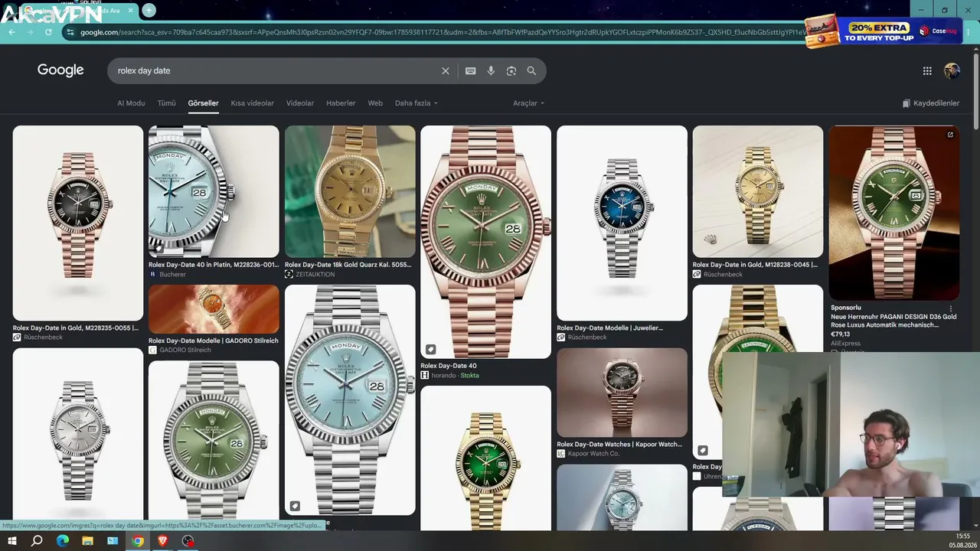Open the OBS recording app in taskbar

(x=188, y=541)
